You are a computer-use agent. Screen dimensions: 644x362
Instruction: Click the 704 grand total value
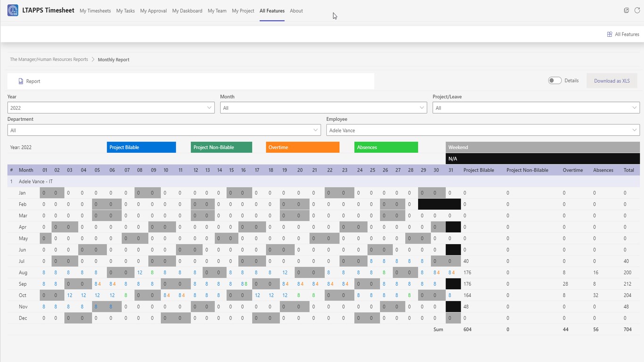[x=627, y=329]
